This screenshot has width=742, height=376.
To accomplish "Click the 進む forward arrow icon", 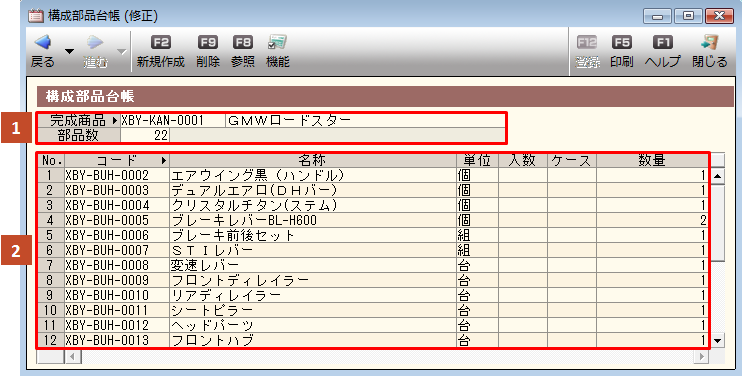I will tap(95, 43).
